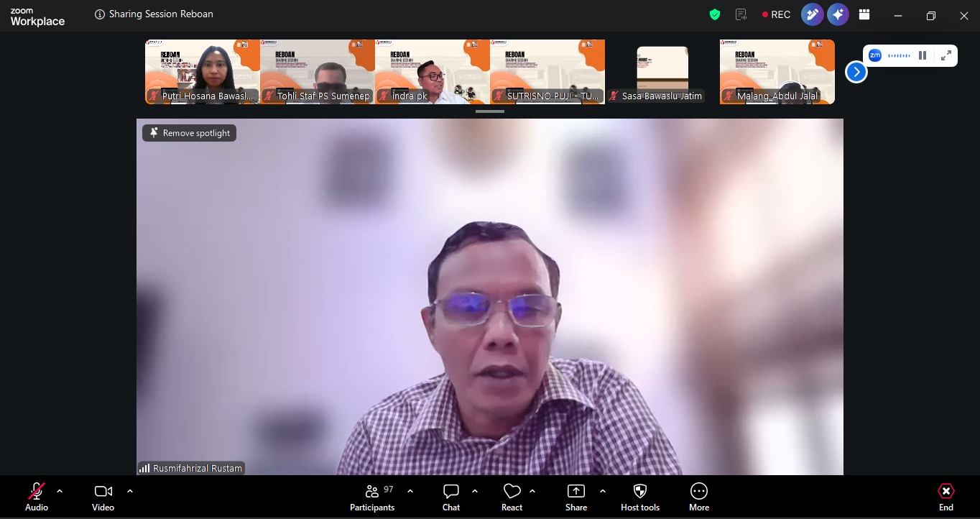Open the React emoji menu
Screen dimensions: 980x519
click(x=512, y=497)
